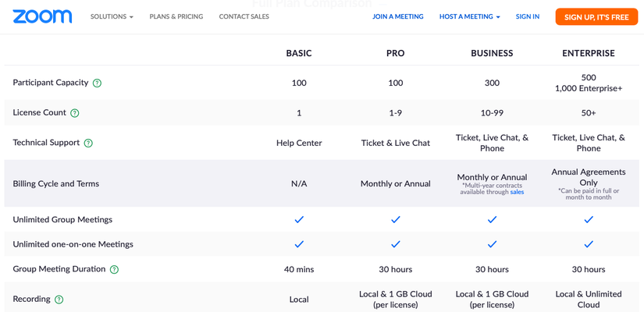The height and width of the screenshot is (312, 644).
Task: Open the Solutions dropdown menu
Action: pyautogui.click(x=112, y=16)
